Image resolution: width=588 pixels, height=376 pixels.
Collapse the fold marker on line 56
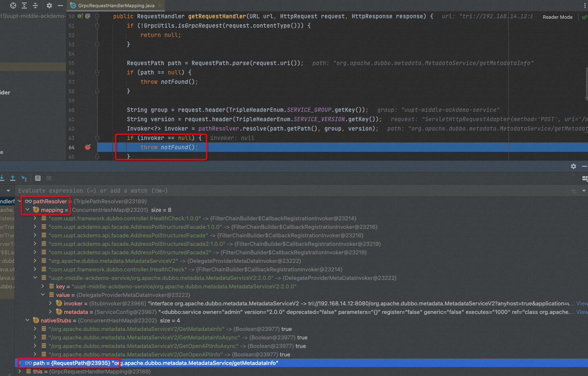click(x=98, y=72)
